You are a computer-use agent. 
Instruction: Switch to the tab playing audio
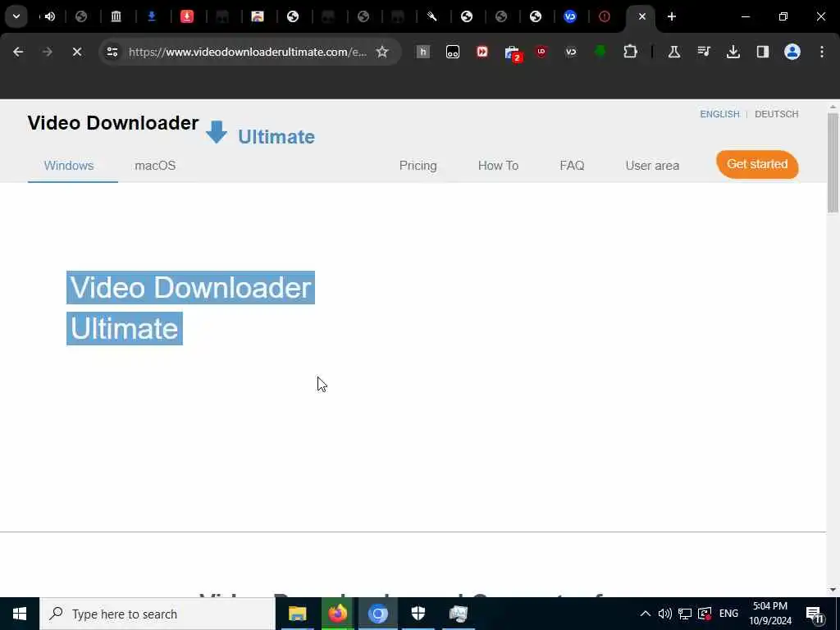pos(50,16)
